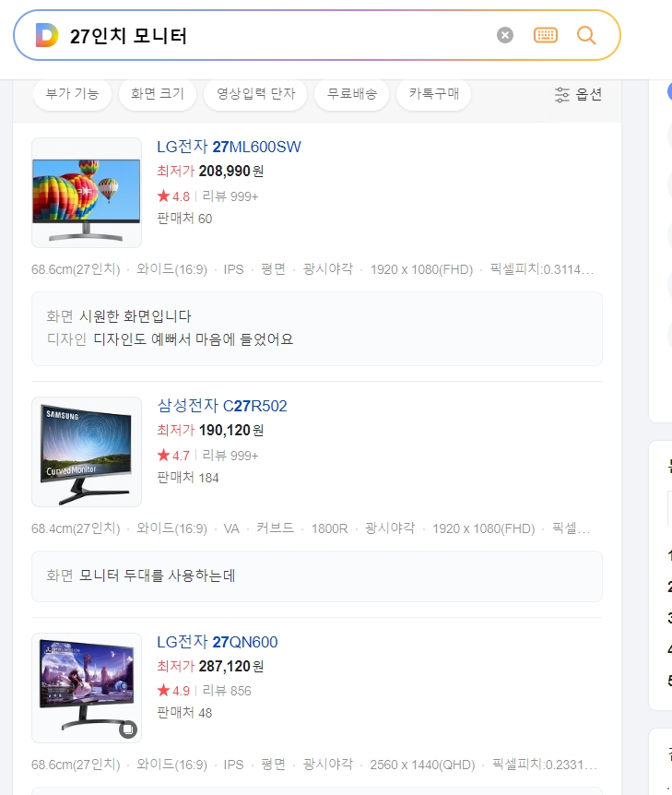672x795 pixels.
Task: Click the price 287,120원
Action: pos(231,666)
